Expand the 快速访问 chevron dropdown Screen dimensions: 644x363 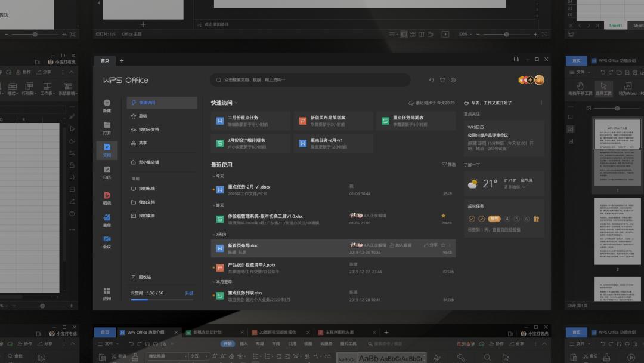click(236, 102)
